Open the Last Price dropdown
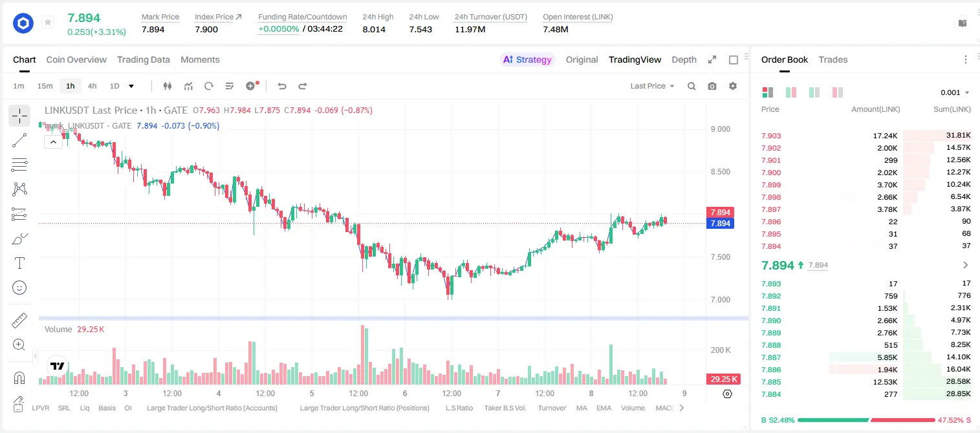 (652, 86)
